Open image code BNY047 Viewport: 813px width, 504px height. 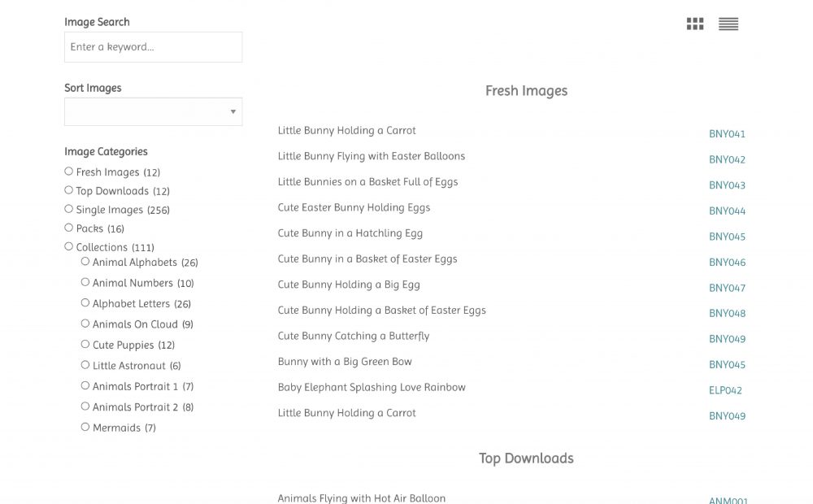tap(727, 288)
